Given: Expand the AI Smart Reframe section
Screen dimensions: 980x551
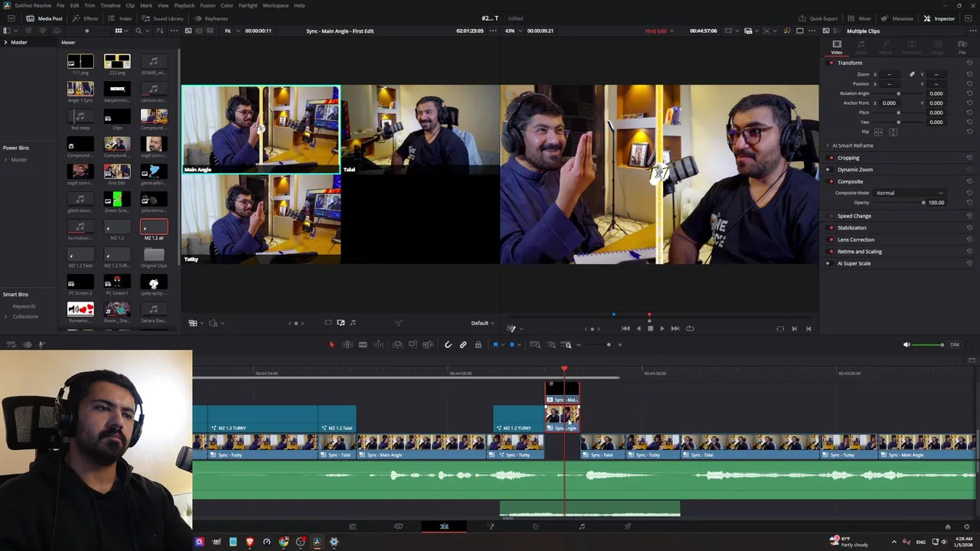Looking at the screenshot, I should point(828,145).
